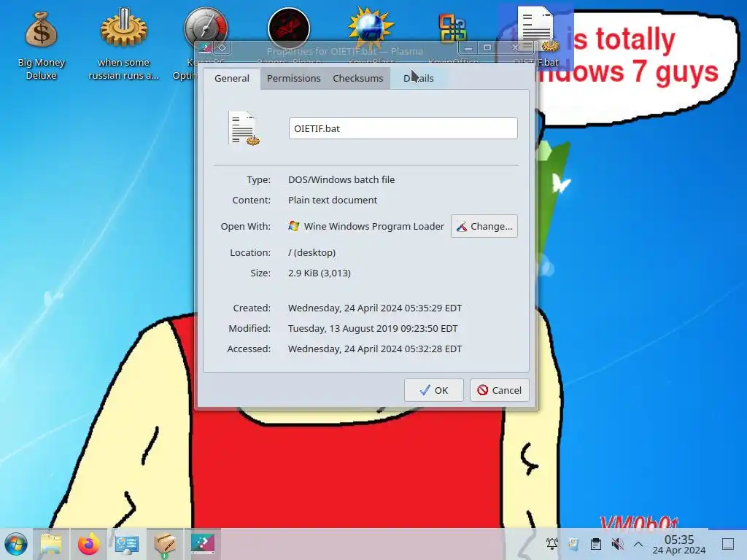Click 'Plain text document' content value
The width and height of the screenshot is (747, 560).
(333, 200)
